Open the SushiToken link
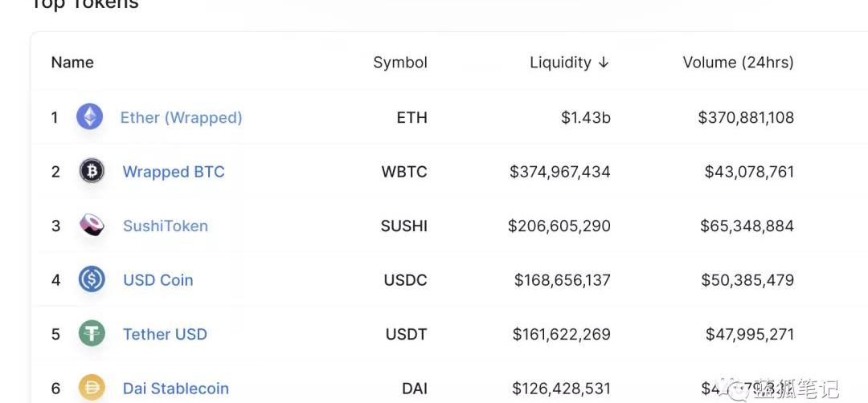Viewport: 868px width, 403px height. click(x=166, y=226)
